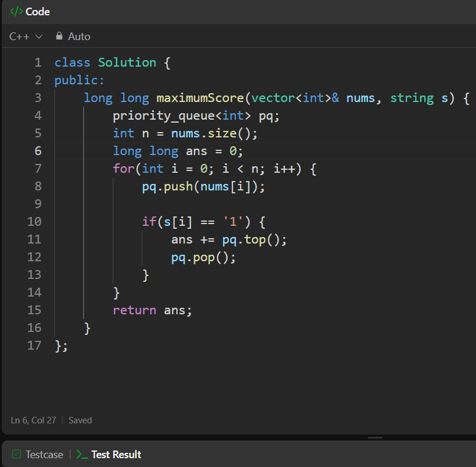Click the chevron next to C++
The image size is (476, 467).
[39, 37]
